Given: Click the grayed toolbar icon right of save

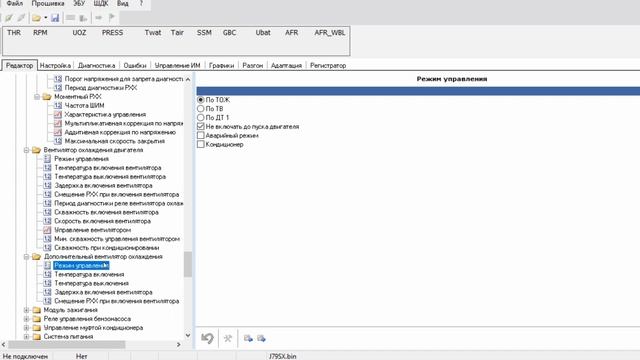Looking at the screenshot, I should coord(70,18).
